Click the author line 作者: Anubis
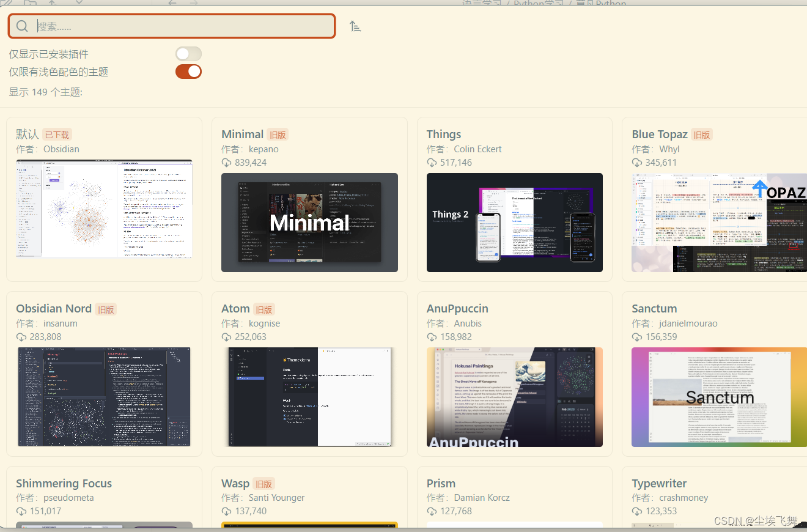Viewport: 807px width, 532px height. 454,323
